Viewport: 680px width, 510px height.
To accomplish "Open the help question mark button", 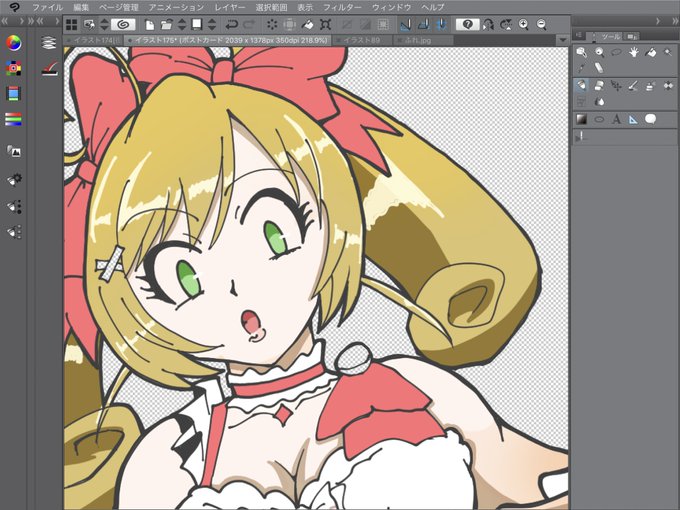I will coord(468,25).
